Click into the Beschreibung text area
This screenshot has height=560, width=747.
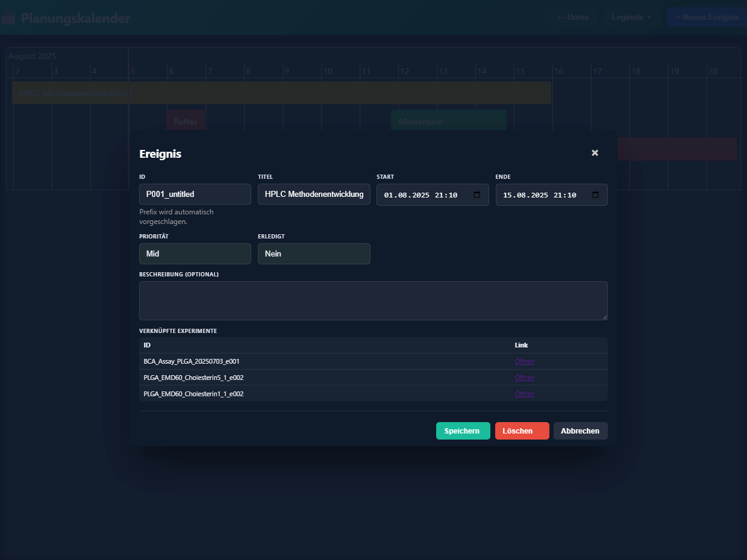tap(373, 300)
